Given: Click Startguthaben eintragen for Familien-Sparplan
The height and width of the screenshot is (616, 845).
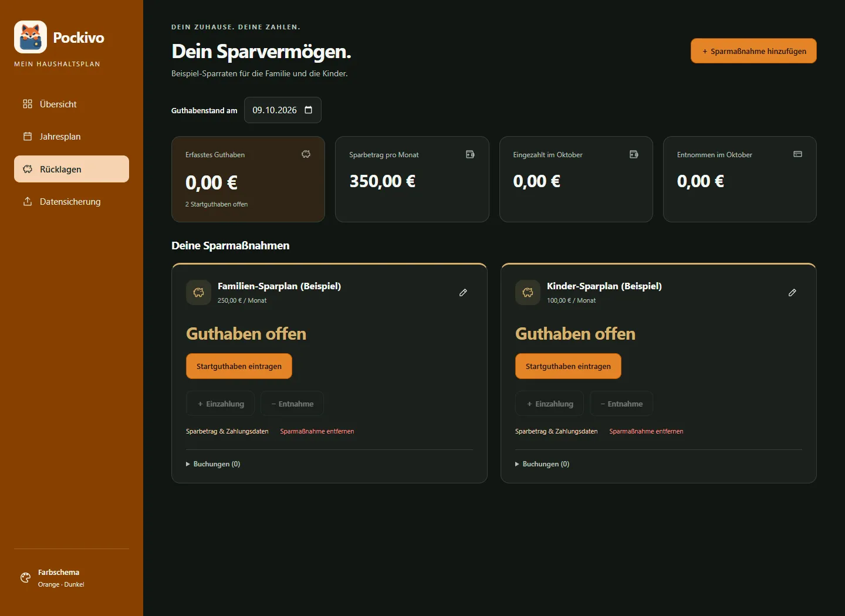Looking at the screenshot, I should tap(239, 366).
